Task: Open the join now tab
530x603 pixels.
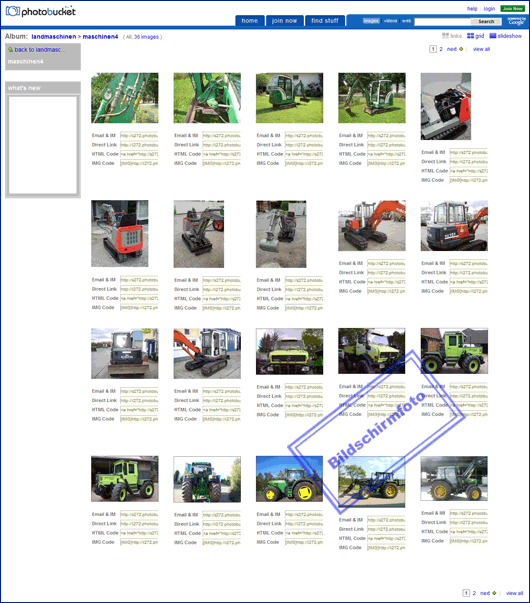Action: [284, 21]
